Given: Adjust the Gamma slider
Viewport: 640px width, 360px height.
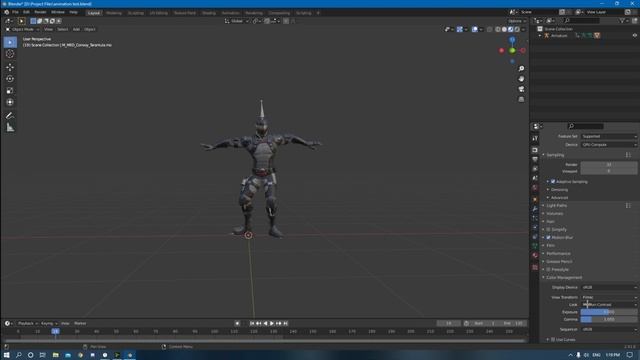Looking at the screenshot, I should coord(609,319).
